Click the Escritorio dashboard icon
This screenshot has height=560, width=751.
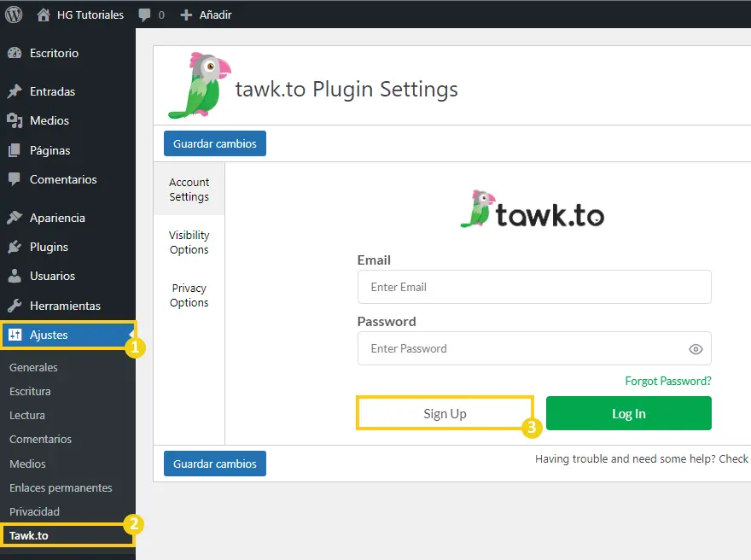coord(15,53)
